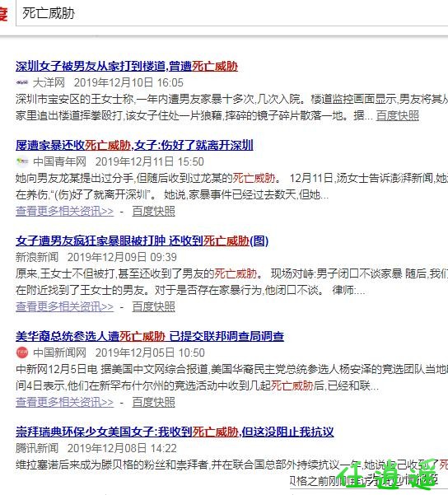Expand 查看更多相关资讯 under the 新浪新闻 result
This screenshot has width=448, height=495.
point(65,307)
